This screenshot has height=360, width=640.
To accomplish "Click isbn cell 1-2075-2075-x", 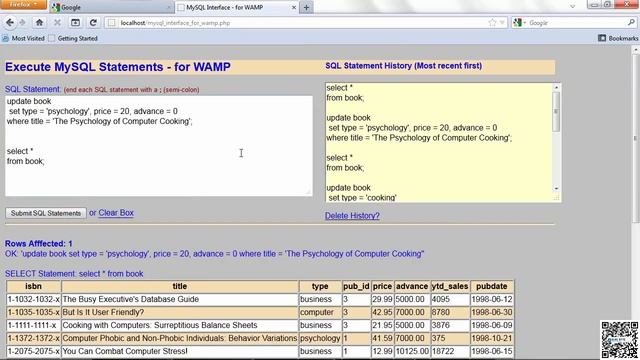I will (33, 351).
